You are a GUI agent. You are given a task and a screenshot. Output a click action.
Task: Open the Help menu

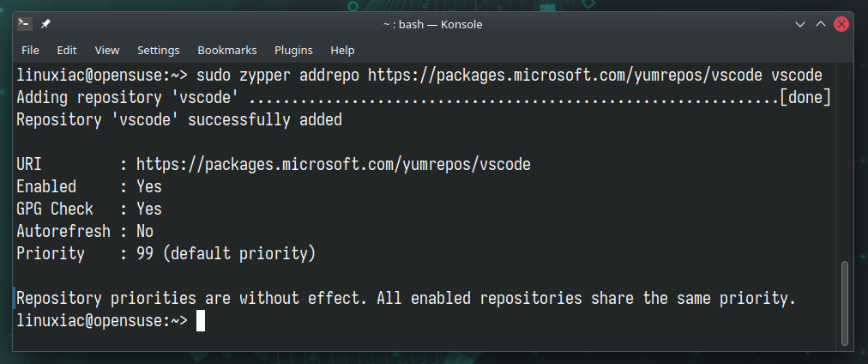[342, 51]
